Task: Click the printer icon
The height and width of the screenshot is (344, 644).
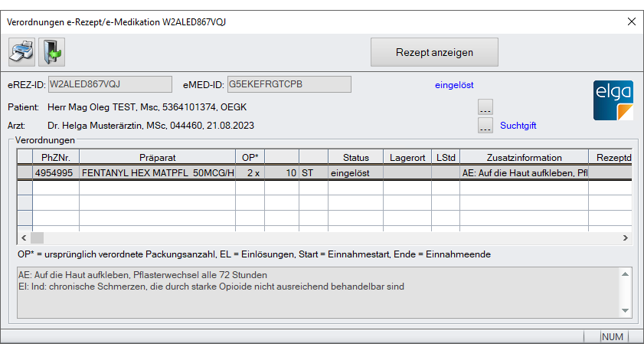Action: click(x=21, y=52)
